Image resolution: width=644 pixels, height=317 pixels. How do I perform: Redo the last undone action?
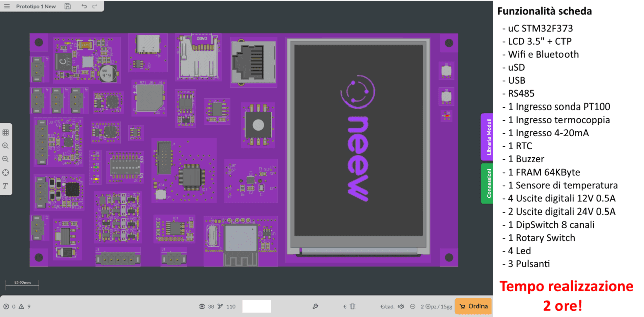[95, 6]
